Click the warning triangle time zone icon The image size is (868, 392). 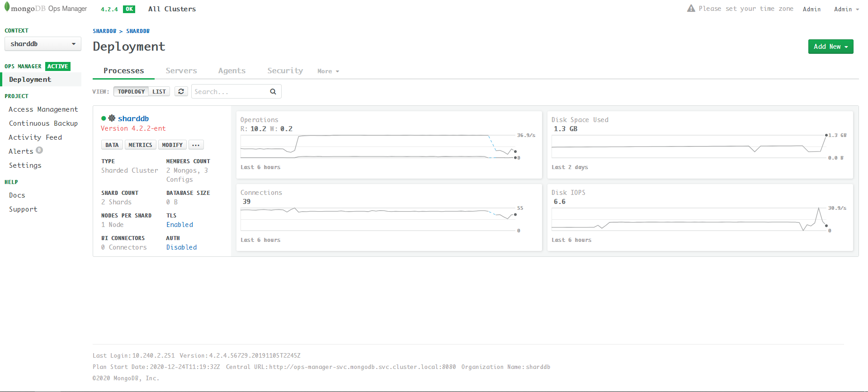(691, 8)
